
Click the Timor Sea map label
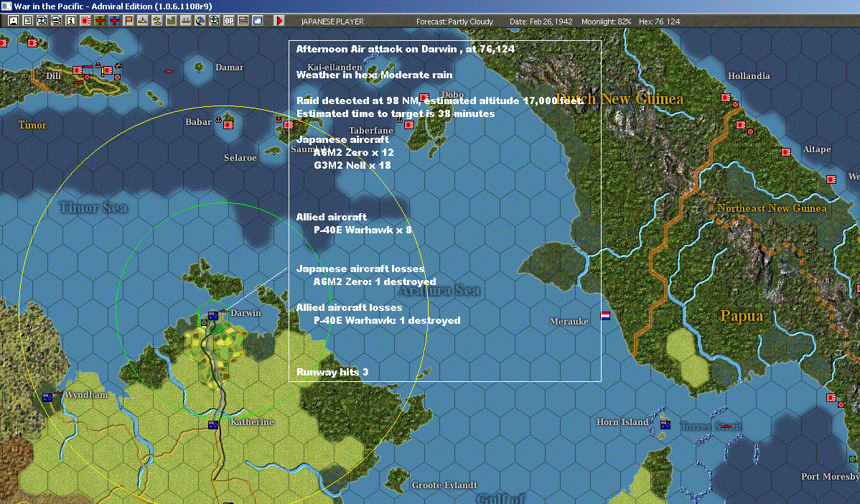coord(94,207)
